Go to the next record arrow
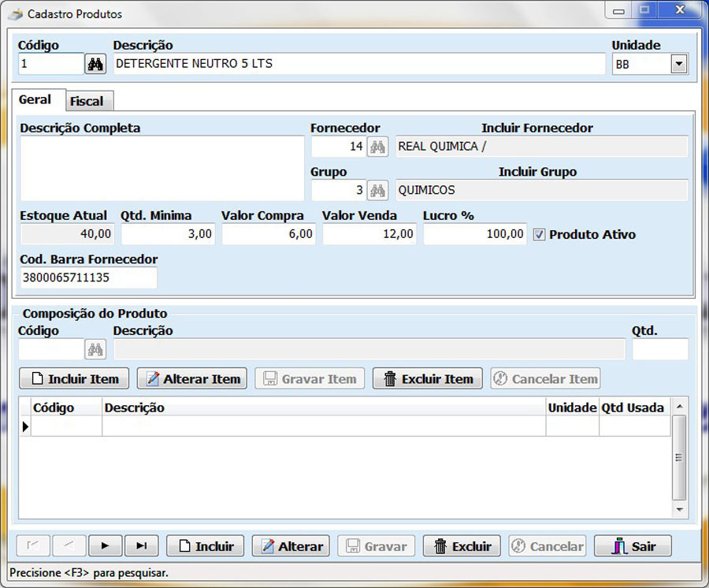Viewport: 709px width, 588px height. tap(106, 545)
